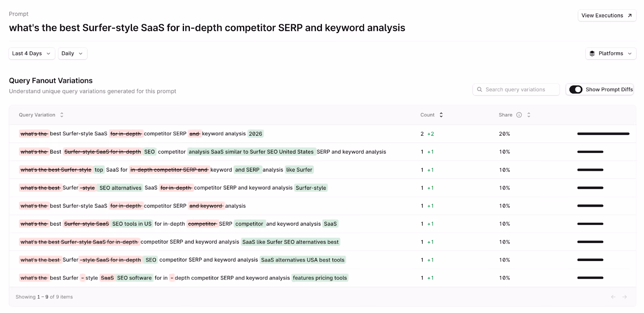Click the green '2026' added-text chip
Viewport: 644px width, 313px height.
point(256,134)
